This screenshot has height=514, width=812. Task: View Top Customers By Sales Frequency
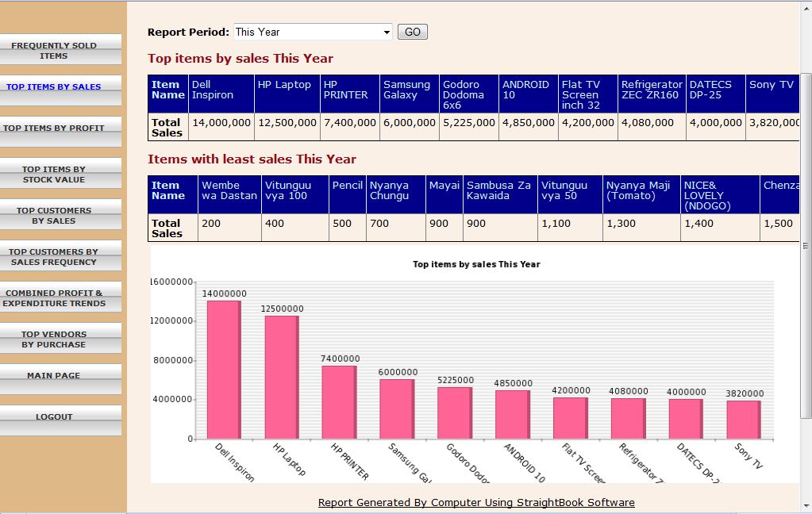point(60,255)
